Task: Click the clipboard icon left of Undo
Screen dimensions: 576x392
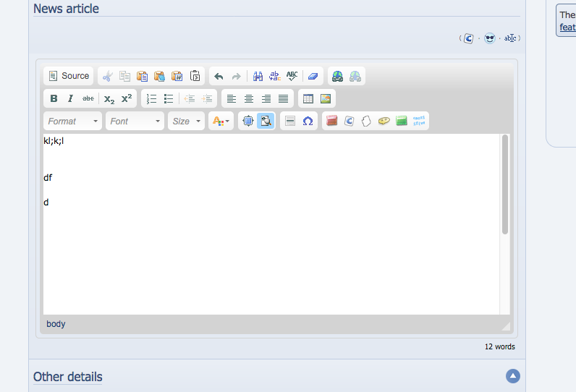Action: (x=195, y=76)
